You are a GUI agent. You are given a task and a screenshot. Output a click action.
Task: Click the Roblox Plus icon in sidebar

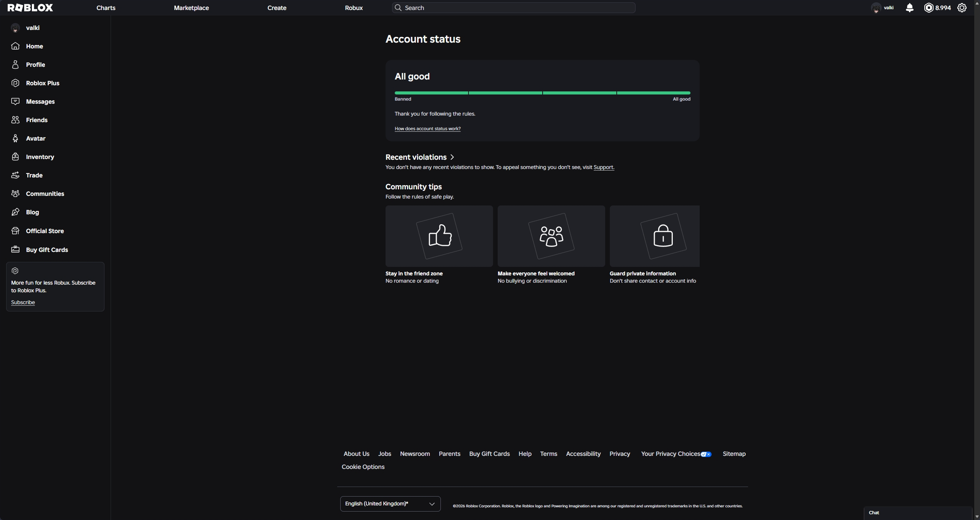15,83
